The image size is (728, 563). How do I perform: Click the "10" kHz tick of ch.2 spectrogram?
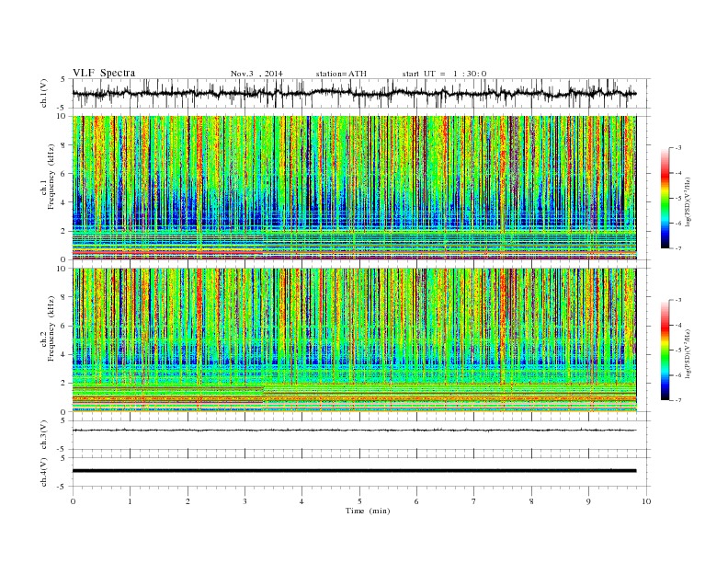[63, 269]
